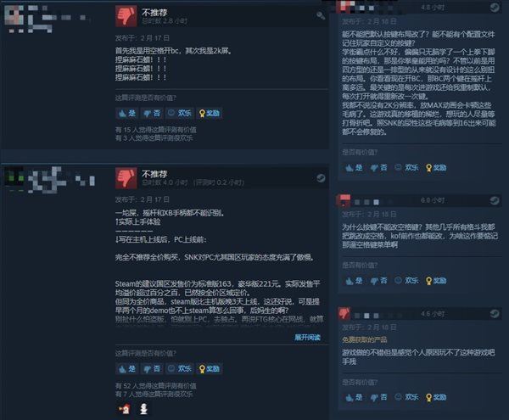
Task: Click the key icon on first left review
Action: 321,15
